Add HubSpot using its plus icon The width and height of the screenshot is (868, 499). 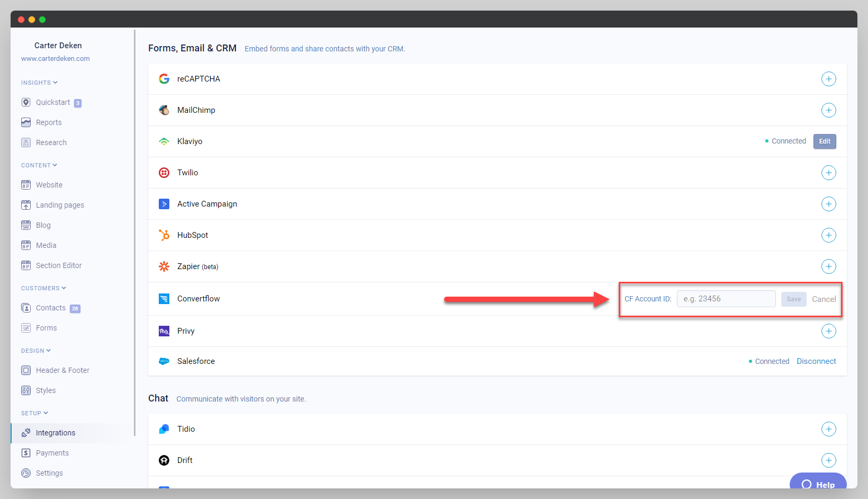(x=828, y=235)
